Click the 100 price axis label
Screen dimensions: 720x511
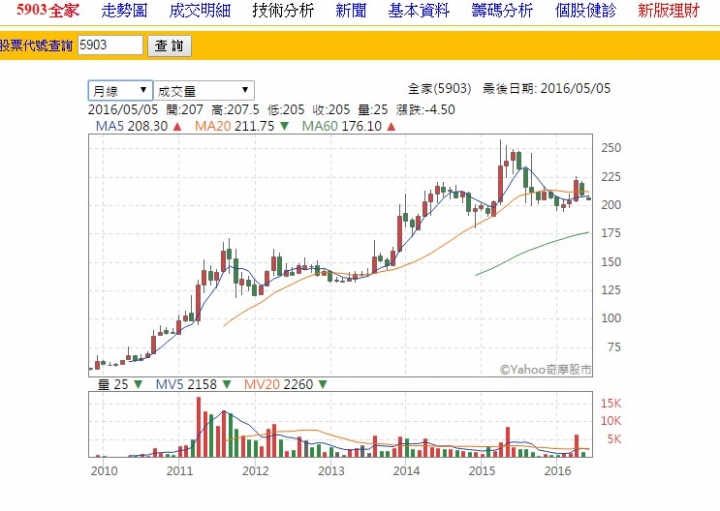611,318
